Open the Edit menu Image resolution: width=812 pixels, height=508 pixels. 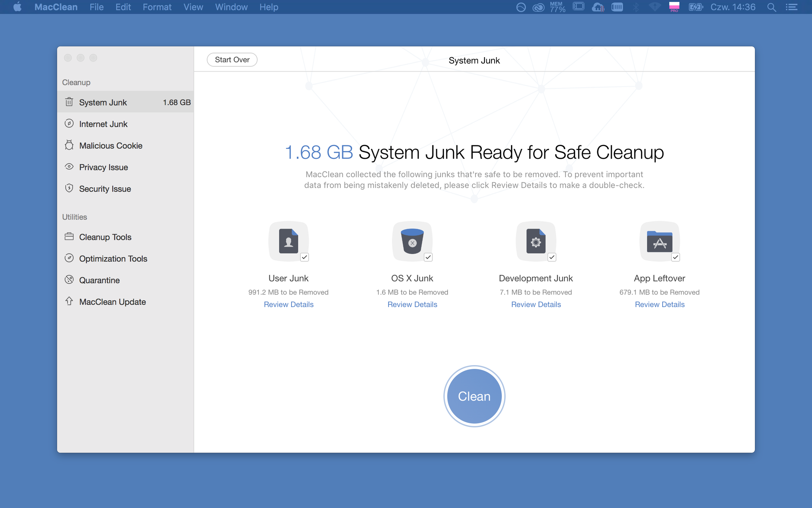coord(123,7)
